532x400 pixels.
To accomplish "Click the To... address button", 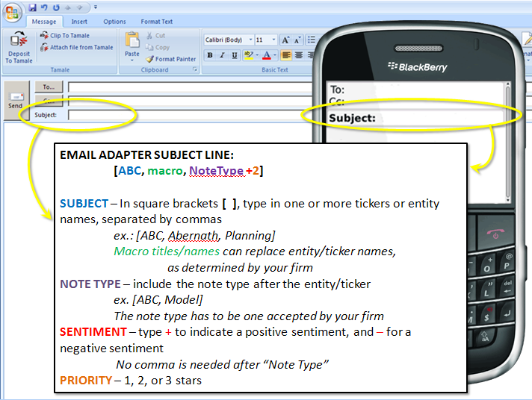I will point(49,87).
